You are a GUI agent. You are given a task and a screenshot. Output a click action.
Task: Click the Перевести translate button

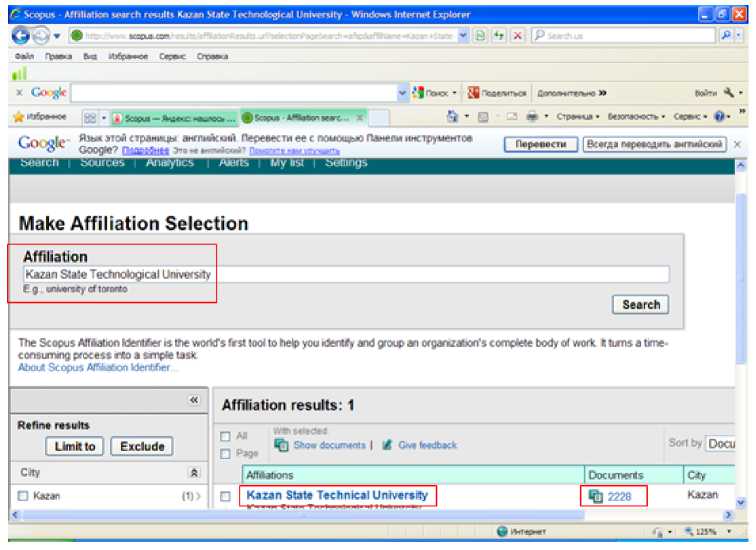(x=540, y=144)
